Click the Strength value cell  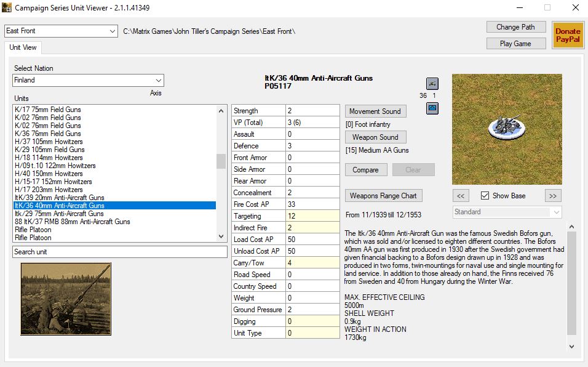(x=312, y=111)
